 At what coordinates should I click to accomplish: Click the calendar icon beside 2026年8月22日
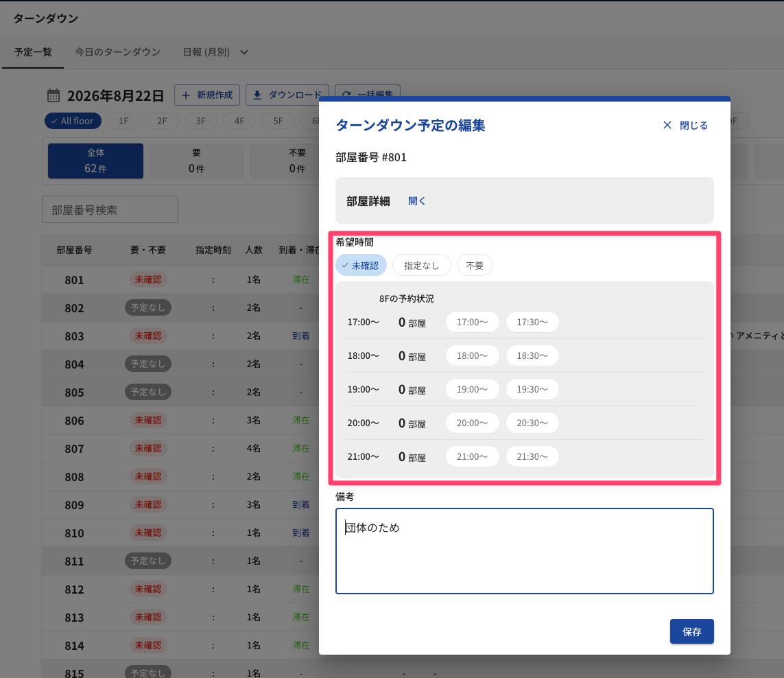(x=54, y=95)
